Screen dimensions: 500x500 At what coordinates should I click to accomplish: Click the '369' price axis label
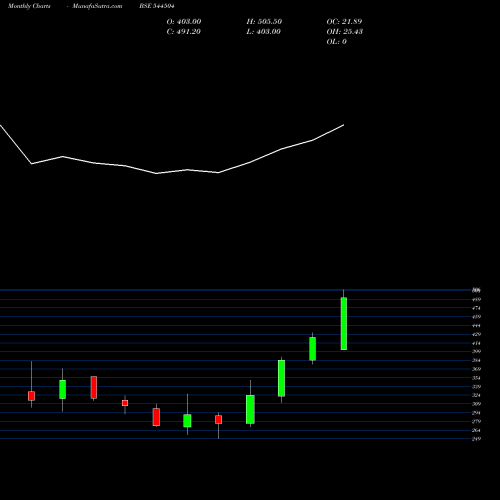(x=476, y=369)
